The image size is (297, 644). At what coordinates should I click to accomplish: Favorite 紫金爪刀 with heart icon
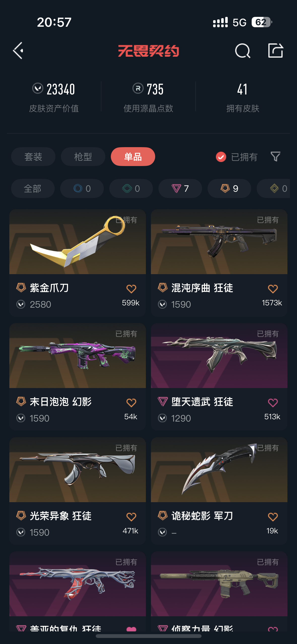(x=131, y=289)
